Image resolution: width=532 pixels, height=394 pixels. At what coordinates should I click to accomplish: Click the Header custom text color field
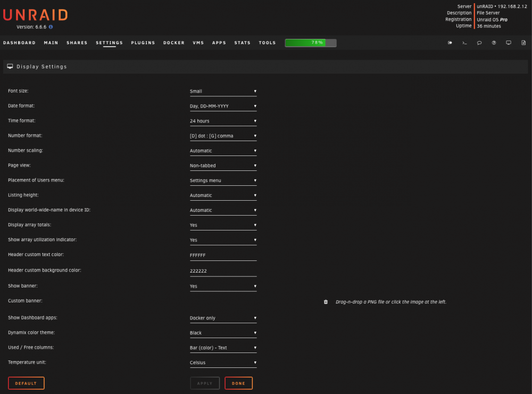click(223, 256)
